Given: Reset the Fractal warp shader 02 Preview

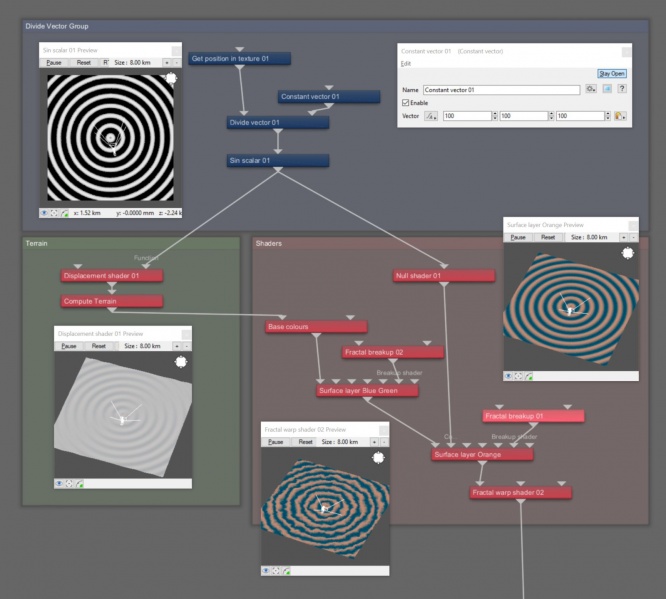Looking at the screenshot, I should tap(305, 442).
